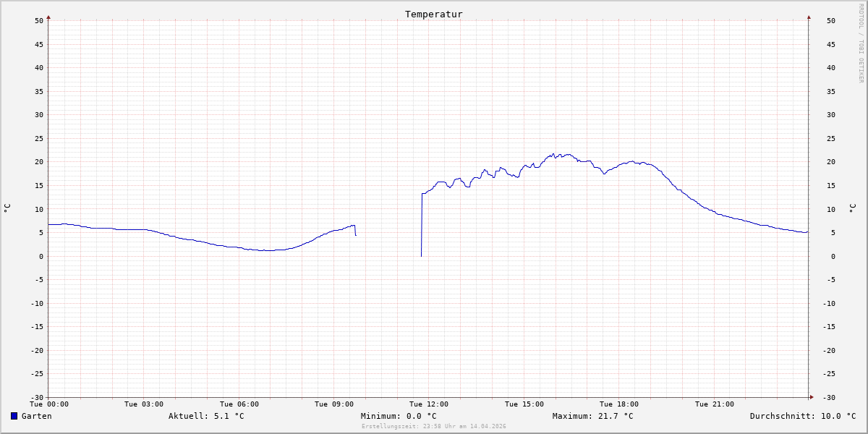
Task: Click the 'Tue 09:00' x-axis label
Action: tap(334, 404)
